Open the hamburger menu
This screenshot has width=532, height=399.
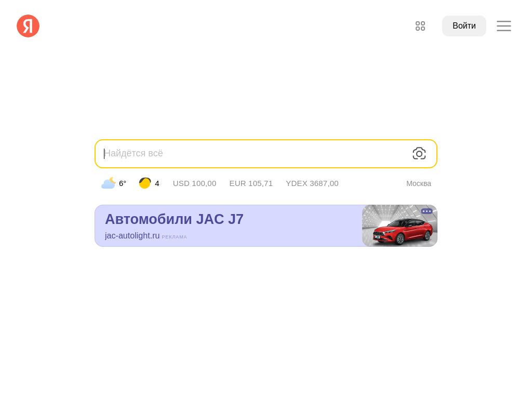[504, 26]
